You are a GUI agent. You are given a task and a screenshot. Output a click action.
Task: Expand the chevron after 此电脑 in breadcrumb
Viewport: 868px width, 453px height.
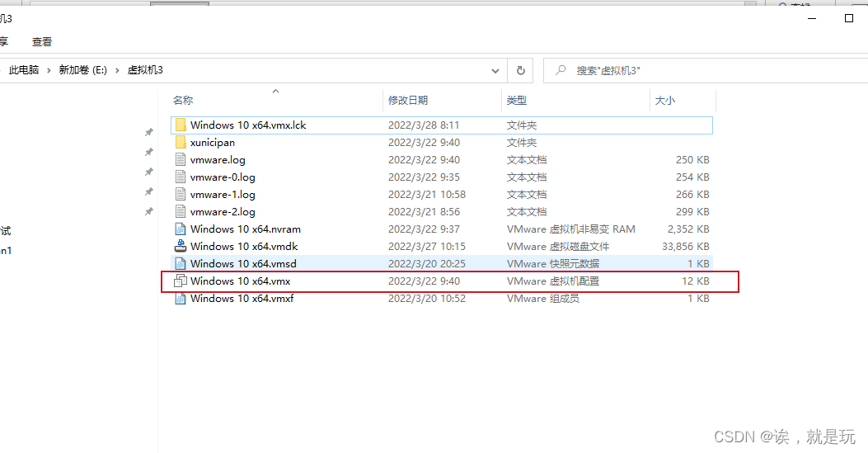pyautogui.click(x=49, y=70)
